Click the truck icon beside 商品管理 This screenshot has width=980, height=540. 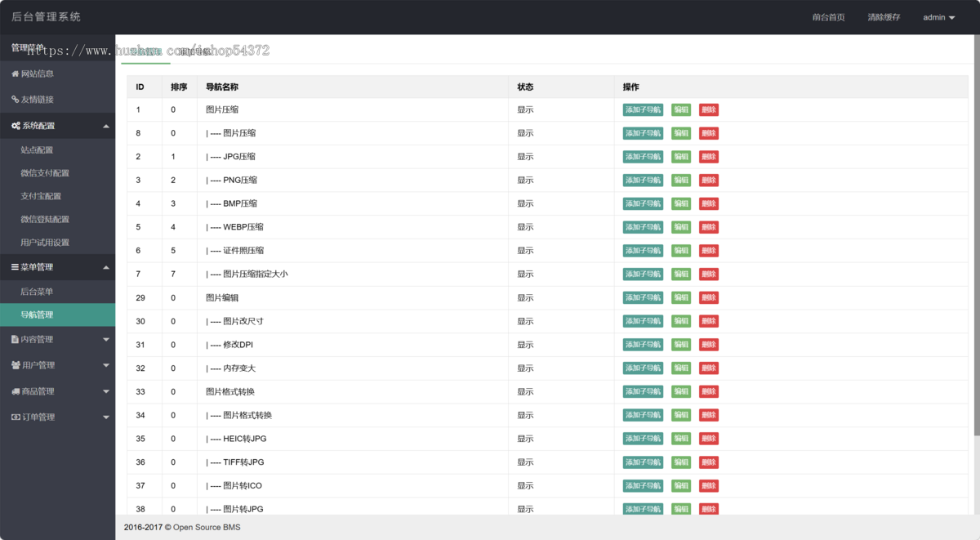16,391
